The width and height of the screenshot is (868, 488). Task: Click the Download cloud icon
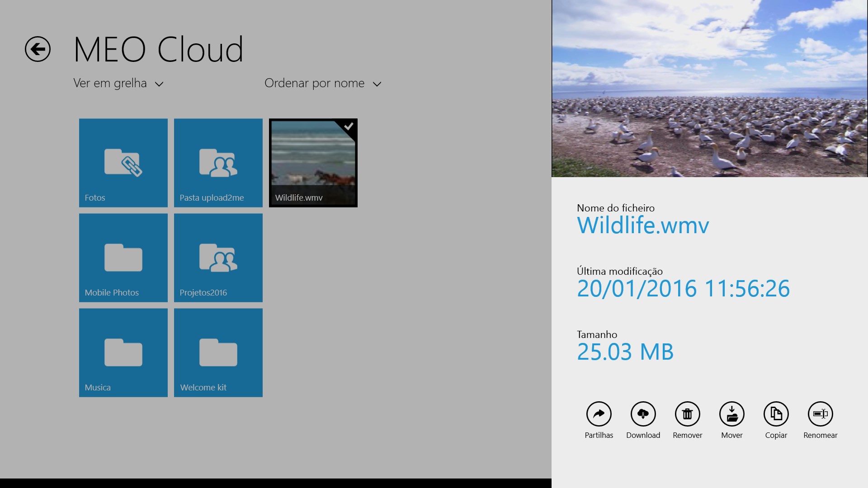pos(643,414)
